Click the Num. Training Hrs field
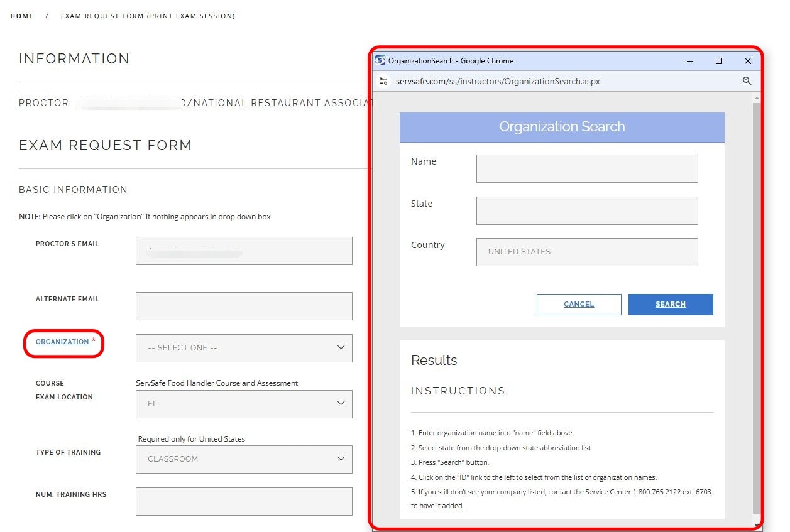790x532 pixels. [244, 501]
